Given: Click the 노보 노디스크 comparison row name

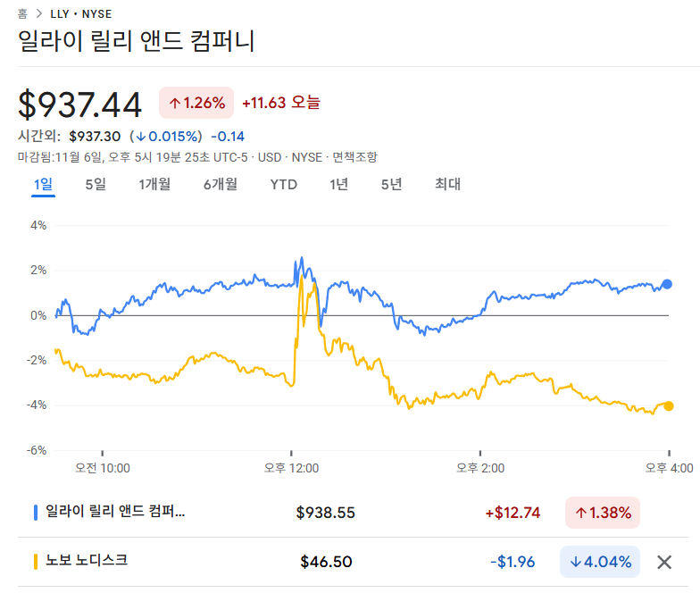Looking at the screenshot, I should 87,561.
